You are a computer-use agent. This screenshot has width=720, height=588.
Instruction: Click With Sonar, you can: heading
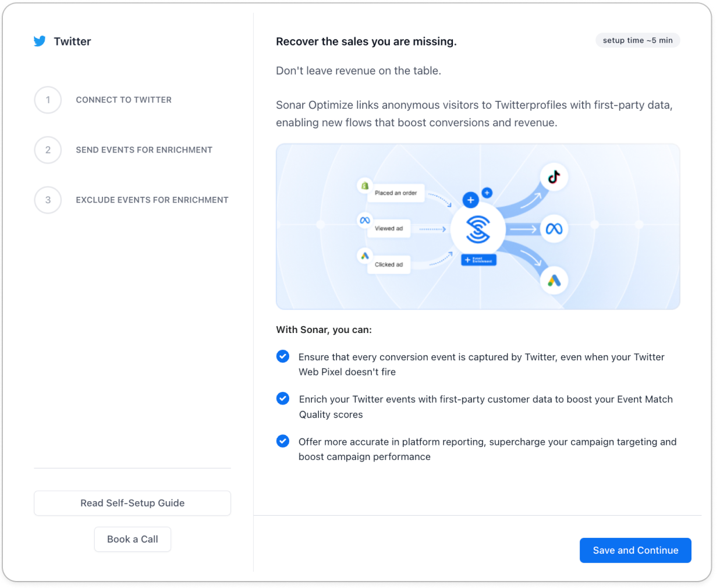pyautogui.click(x=324, y=330)
